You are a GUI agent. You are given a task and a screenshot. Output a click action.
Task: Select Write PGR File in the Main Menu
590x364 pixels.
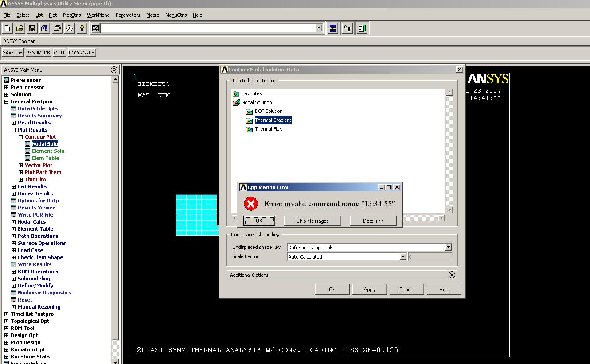point(35,215)
